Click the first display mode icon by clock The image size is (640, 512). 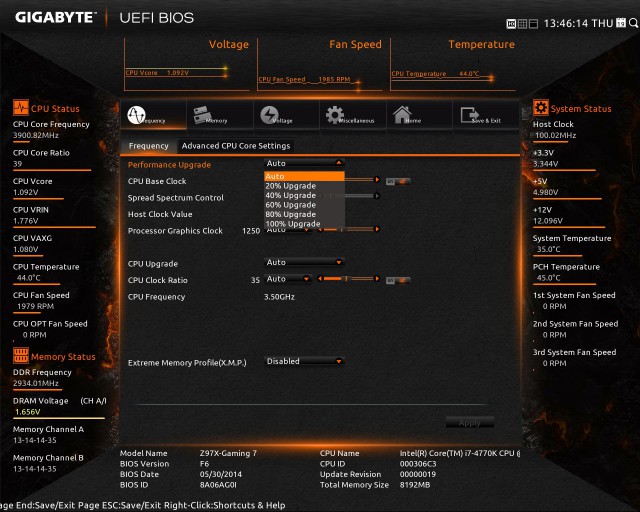point(511,24)
